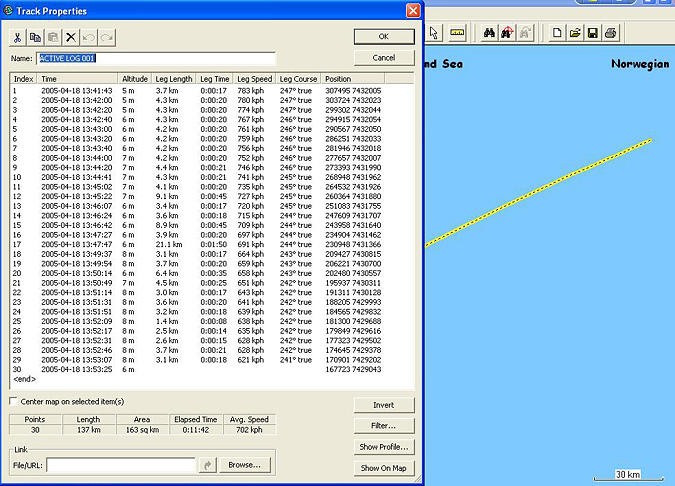Click the Redo arrow icon
The height and width of the screenshot is (486, 675).
107,38
